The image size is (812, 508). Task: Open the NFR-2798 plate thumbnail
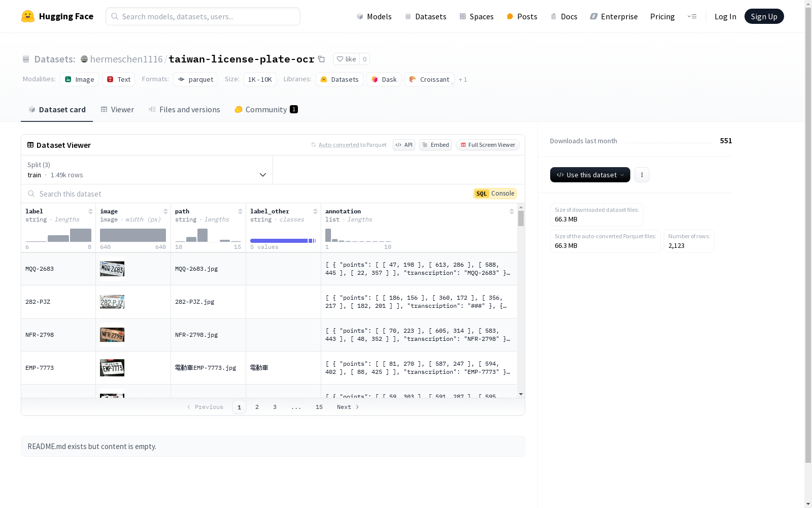pos(112,335)
